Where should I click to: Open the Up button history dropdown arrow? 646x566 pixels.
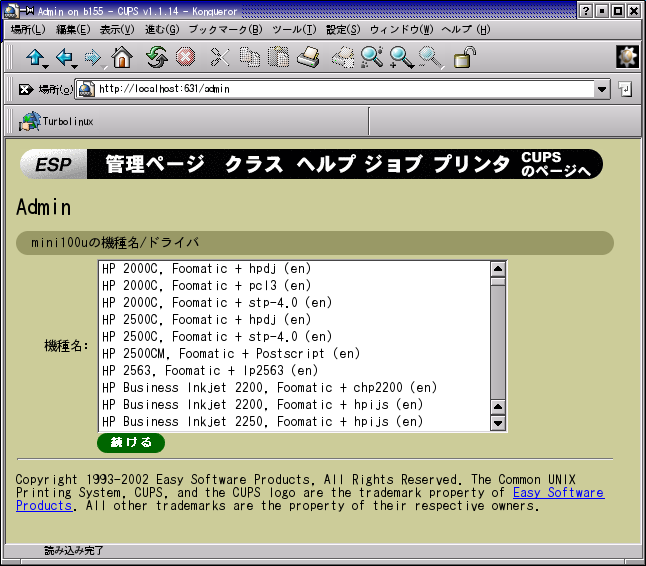46,66
